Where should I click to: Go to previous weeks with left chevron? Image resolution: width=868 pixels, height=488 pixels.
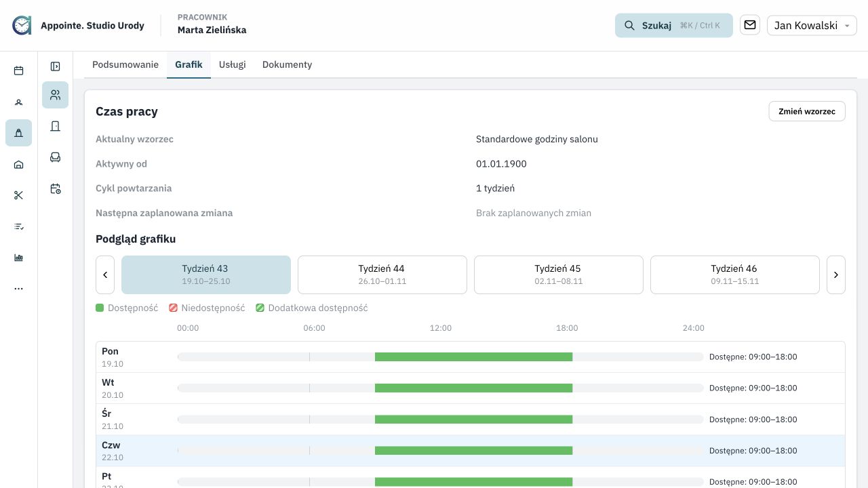click(x=105, y=274)
